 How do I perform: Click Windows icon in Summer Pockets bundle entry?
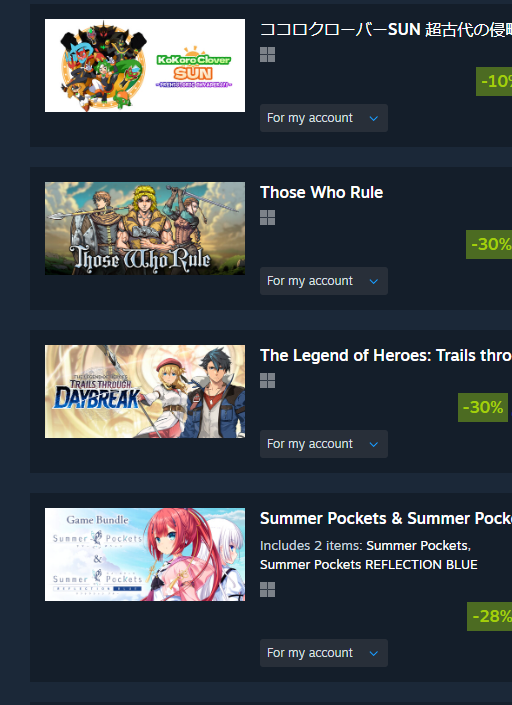click(x=267, y=589)
